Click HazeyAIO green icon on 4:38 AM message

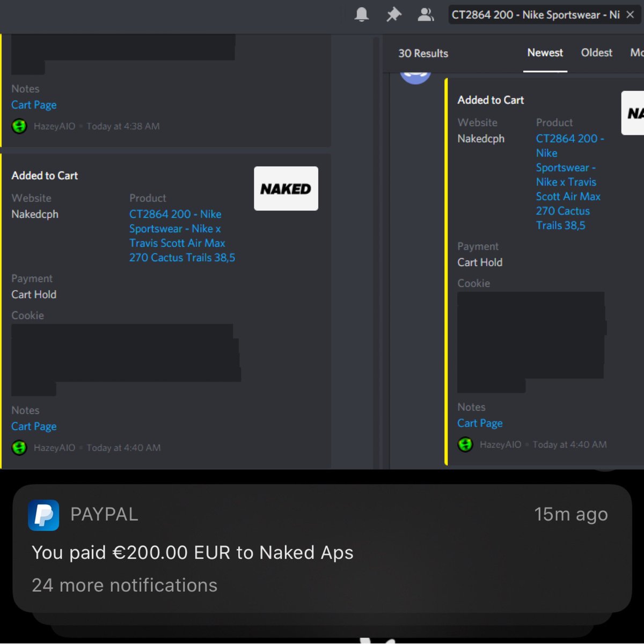(19, 126)
